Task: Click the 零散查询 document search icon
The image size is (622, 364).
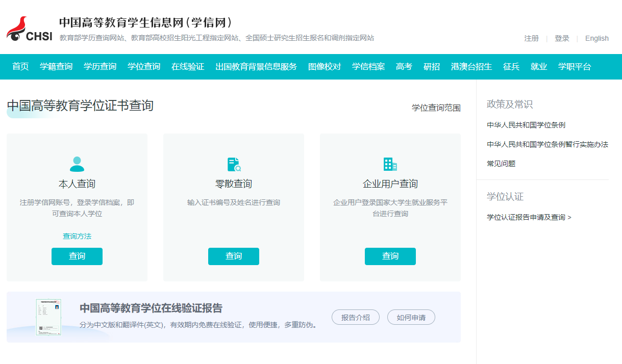Action: click(x=234, y=164)
